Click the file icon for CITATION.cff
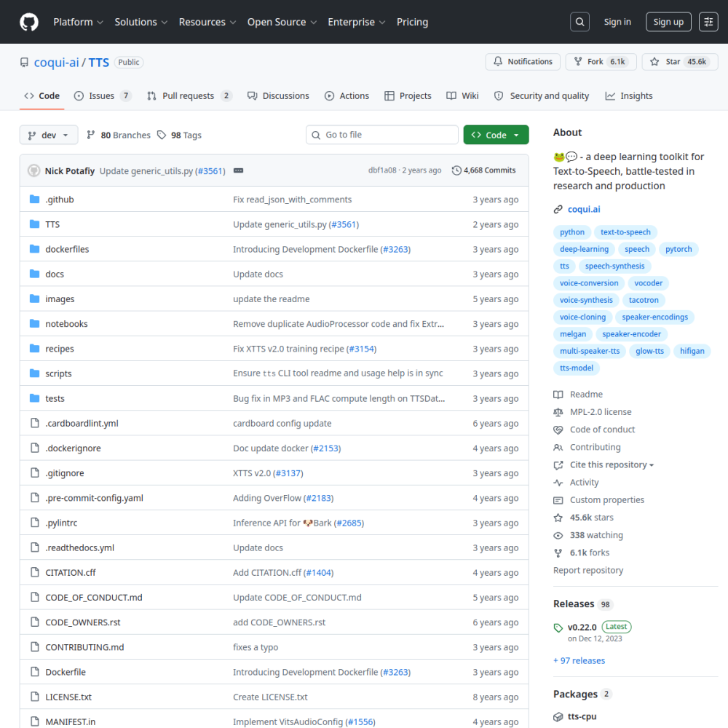Viewport: 728px width, 728px height. tap(35, 572)
